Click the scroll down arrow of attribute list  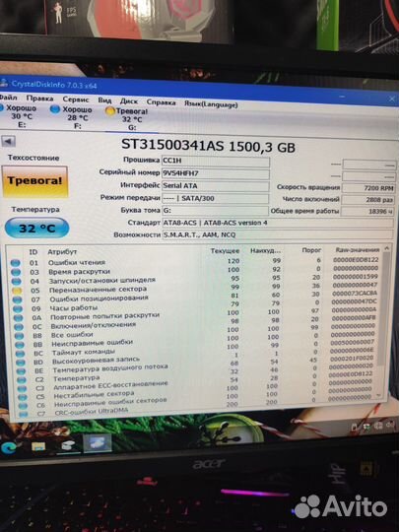tap(379, 396)
